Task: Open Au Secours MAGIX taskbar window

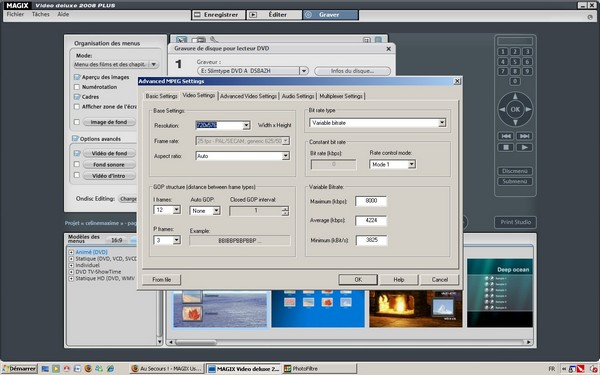Action: coord(166,368)
